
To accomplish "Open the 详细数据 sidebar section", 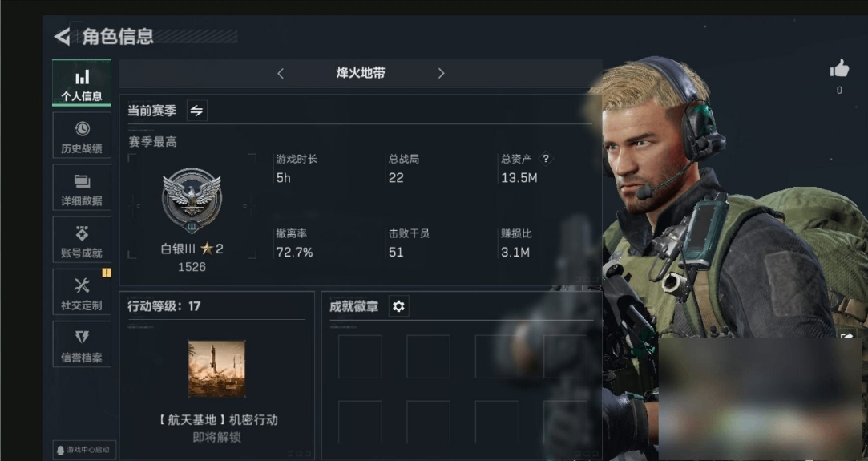I will pyautogui.click(x=82, y=188).
